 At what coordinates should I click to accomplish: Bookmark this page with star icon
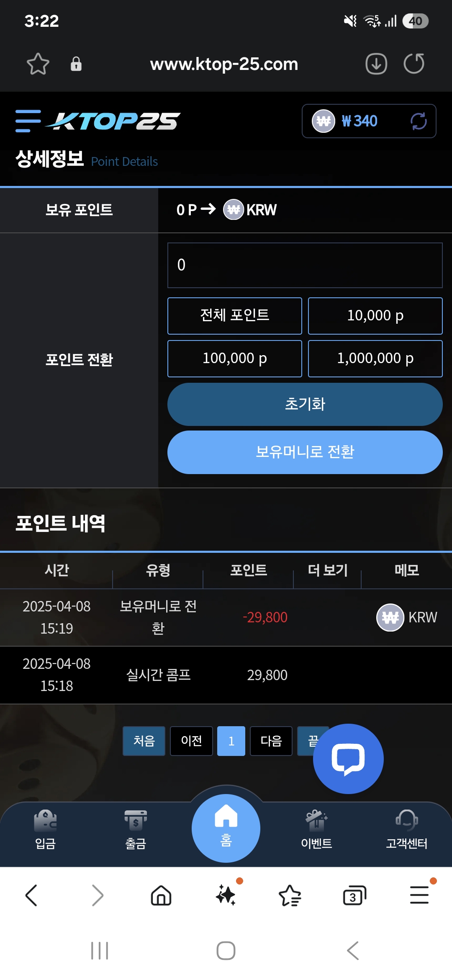(x=38, y=64)
